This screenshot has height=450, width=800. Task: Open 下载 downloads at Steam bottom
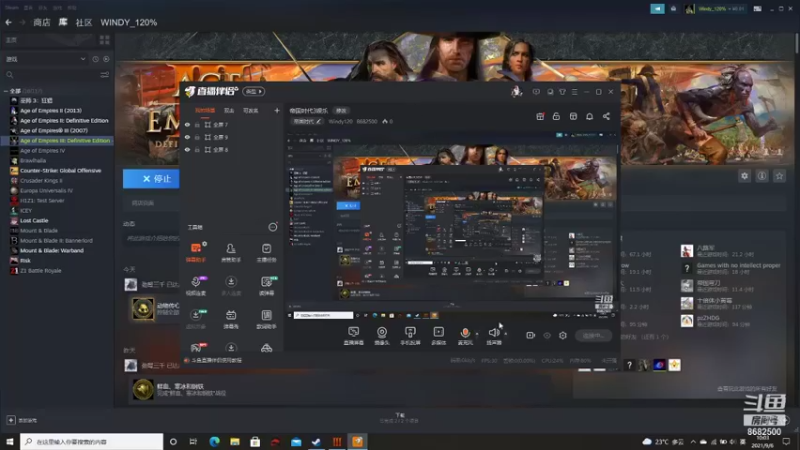click(x=399, y=418)
